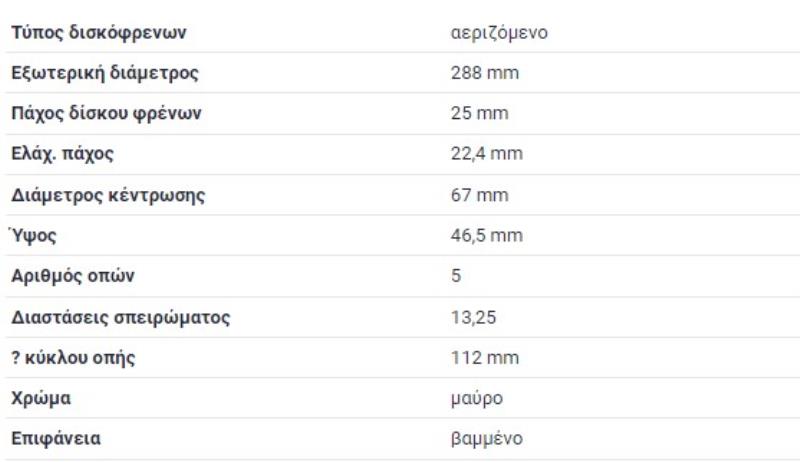The width and height of the screenshot is (800, 462).
Task: Select the 'βαμμένο' surface value
Action: click(x=486, y=439)
